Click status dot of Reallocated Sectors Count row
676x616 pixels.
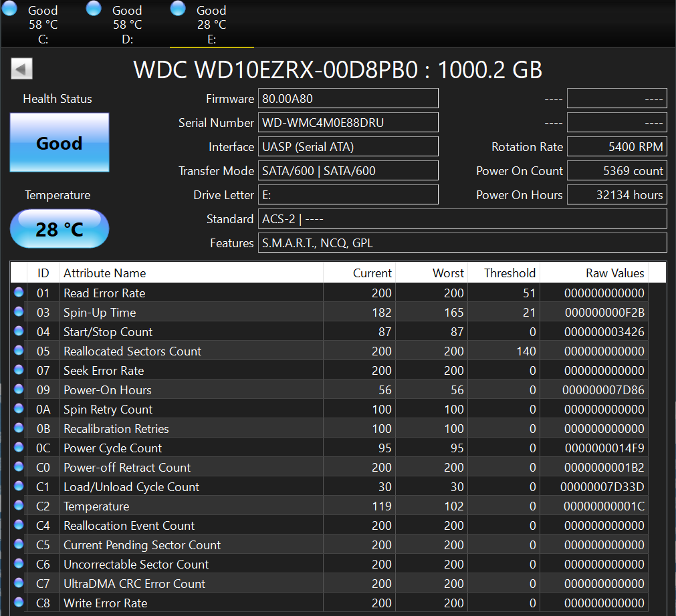coord(19,350)
